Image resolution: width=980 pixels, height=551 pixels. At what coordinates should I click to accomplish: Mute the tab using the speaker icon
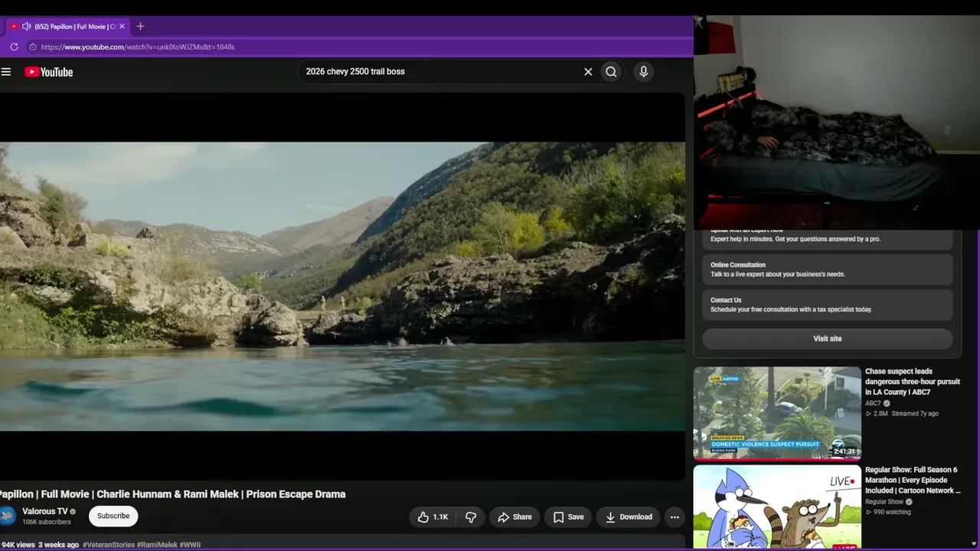(x=27, y=26)
